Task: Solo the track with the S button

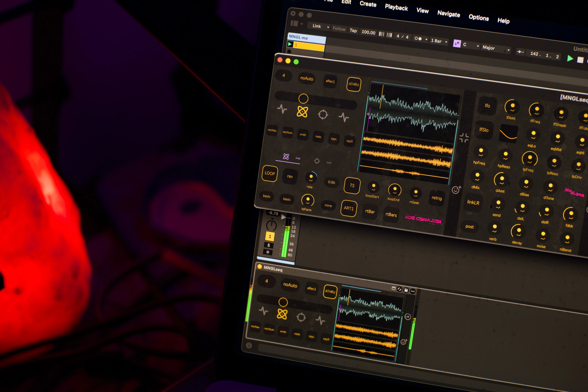Action: tap(269, 245)
